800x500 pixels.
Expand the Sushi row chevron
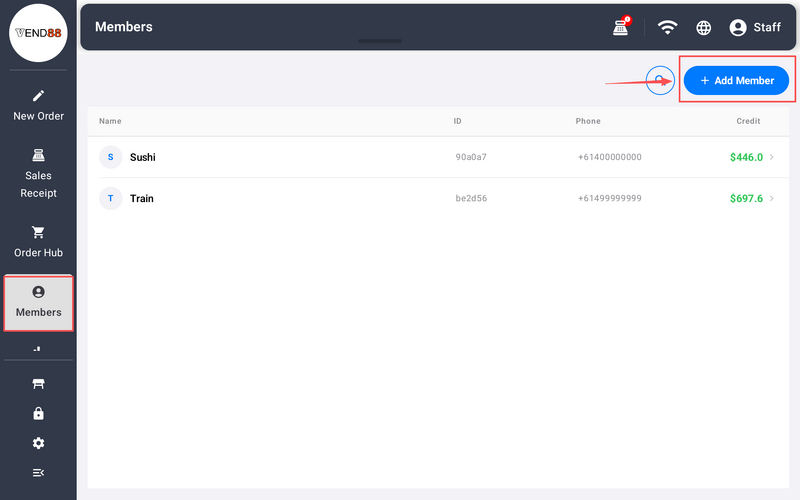(771, 157)
